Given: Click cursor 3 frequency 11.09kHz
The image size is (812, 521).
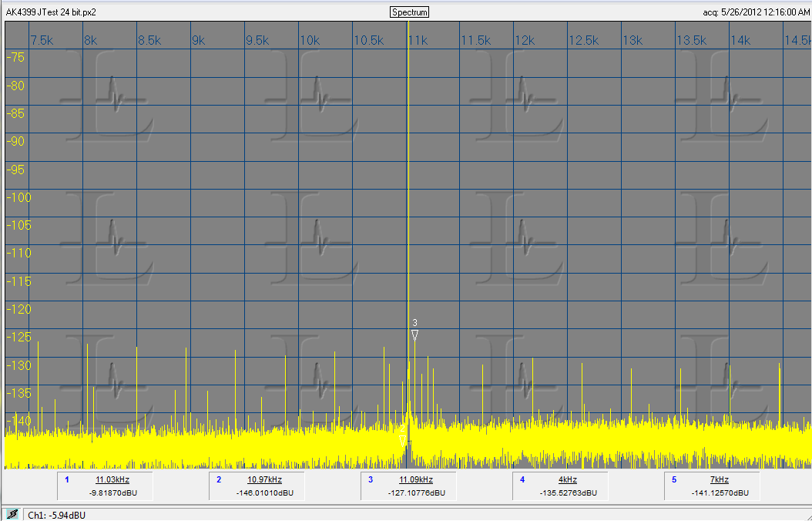Looking at the screenshot, I should pos(416,479).
